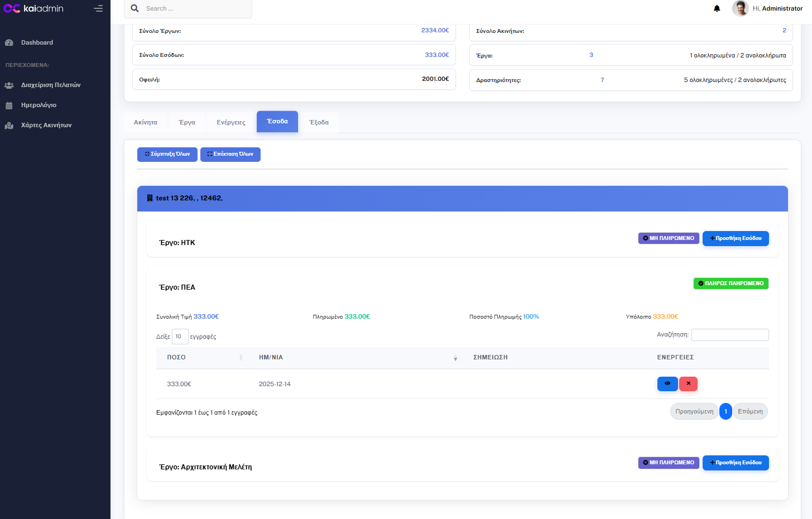Delete the 333.00€ income entry
812x519 pixels.
pos(688,384)
